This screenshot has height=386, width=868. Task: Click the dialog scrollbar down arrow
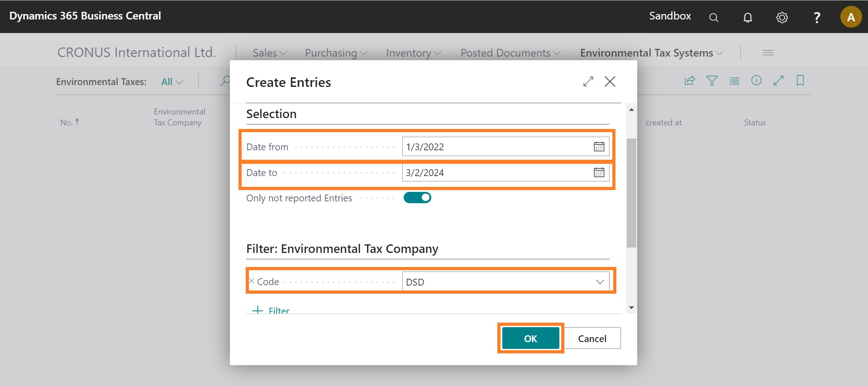tap(631, 308)
